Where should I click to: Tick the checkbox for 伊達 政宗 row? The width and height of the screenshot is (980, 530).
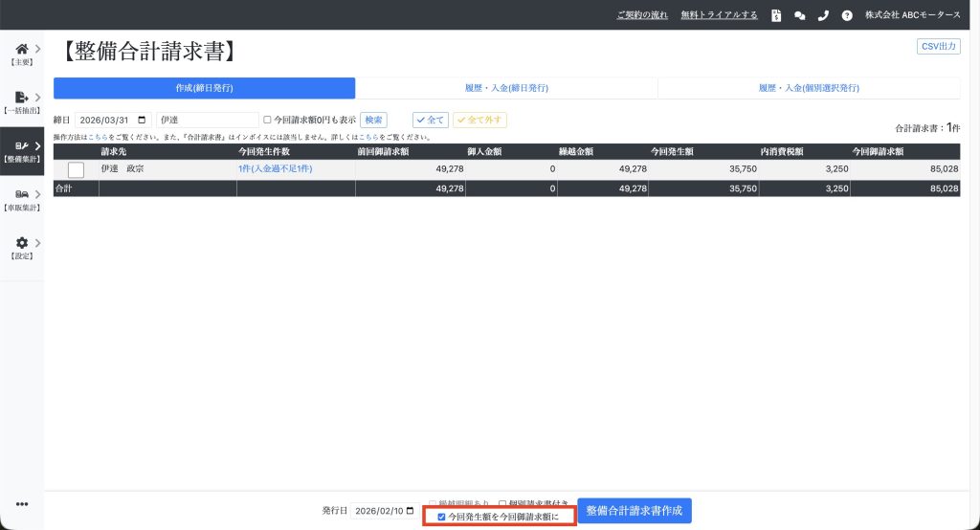pyautogui.click(x=77, y=169)
